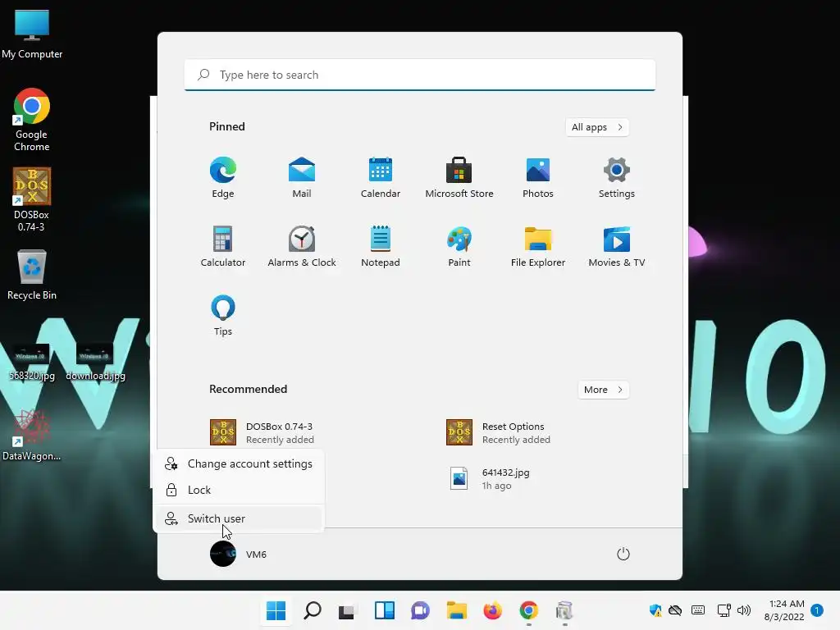The height and width of the screenshot is (630, 840).
Task: Select the DOSBox 0.74-3 desktop shortcut
Action: (x=32, y=199)
